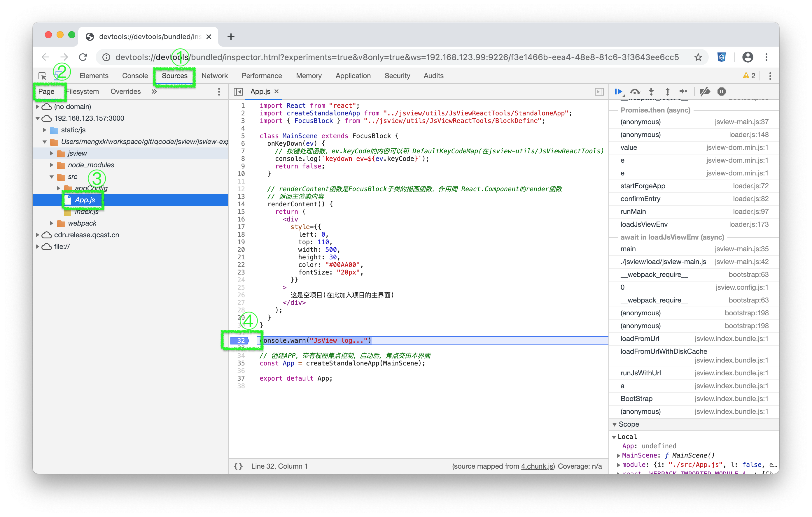Step into next function call
This screenshot has height=517, width=812.
[651, 92]
